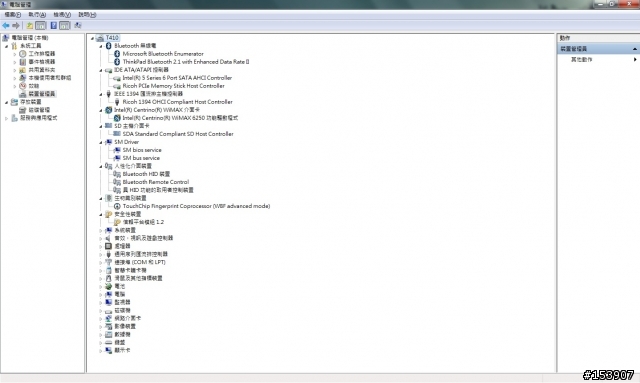Collapse the SM Driver category

pyautogui.click(x=101, y=142)
